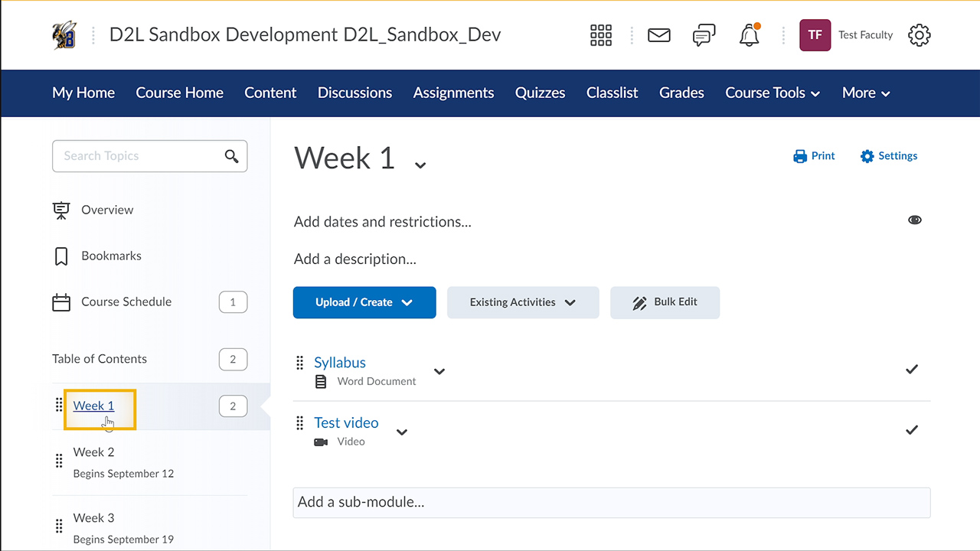Toggle visibility with the eye icon
980x551 pixels.
[x=915, y=220]
